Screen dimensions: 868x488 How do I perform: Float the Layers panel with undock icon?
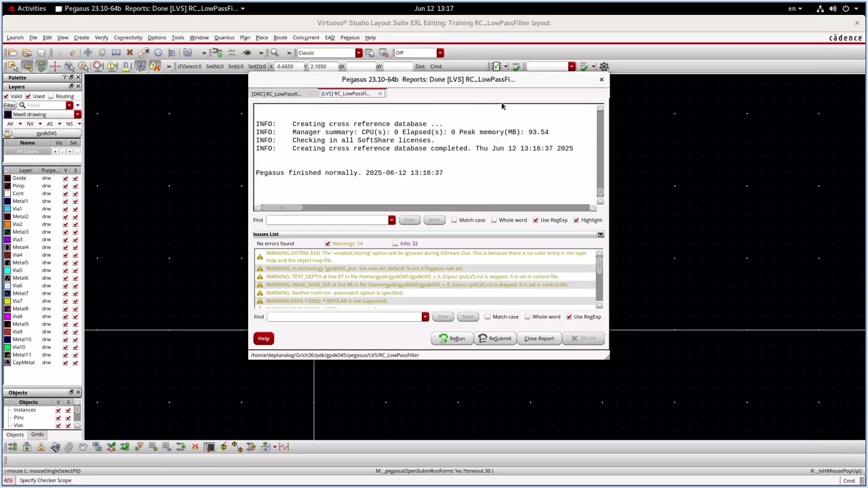coord(71,87)
